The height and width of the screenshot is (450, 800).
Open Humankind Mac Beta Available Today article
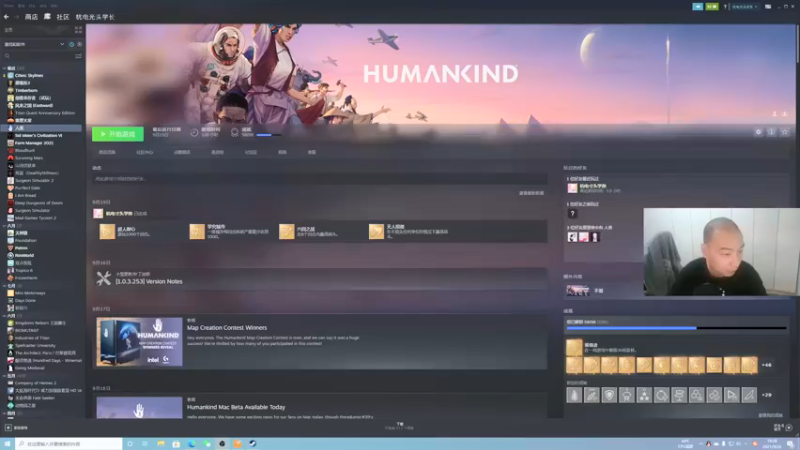(x=236, y=407)
